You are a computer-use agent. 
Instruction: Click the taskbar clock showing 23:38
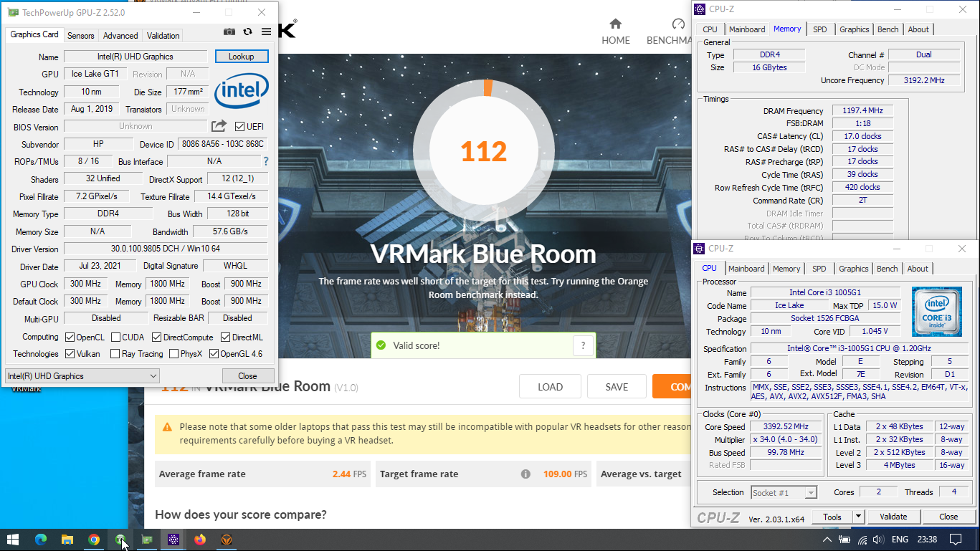click(x=926, y=540)
